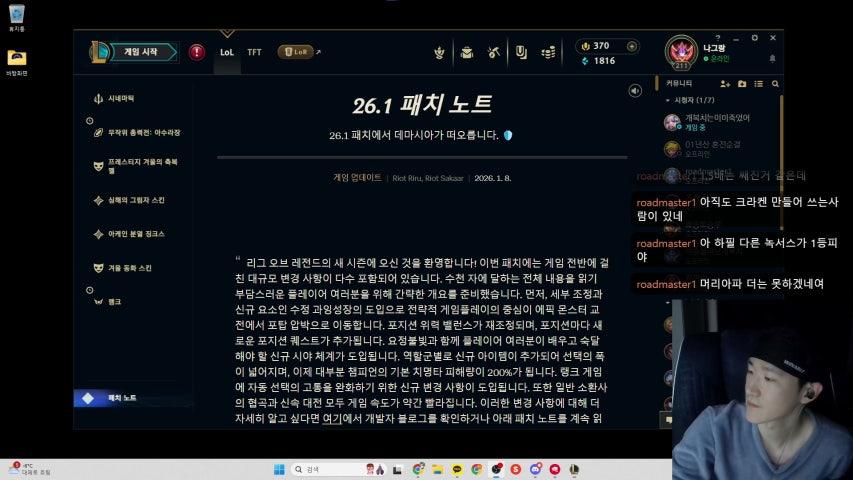This screenshot has width=853, height=480.
Task: Open the store coins icon
Action: 548,52
